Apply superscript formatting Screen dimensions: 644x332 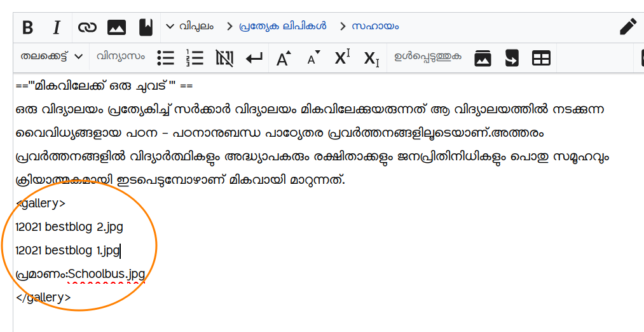(342, 58)
